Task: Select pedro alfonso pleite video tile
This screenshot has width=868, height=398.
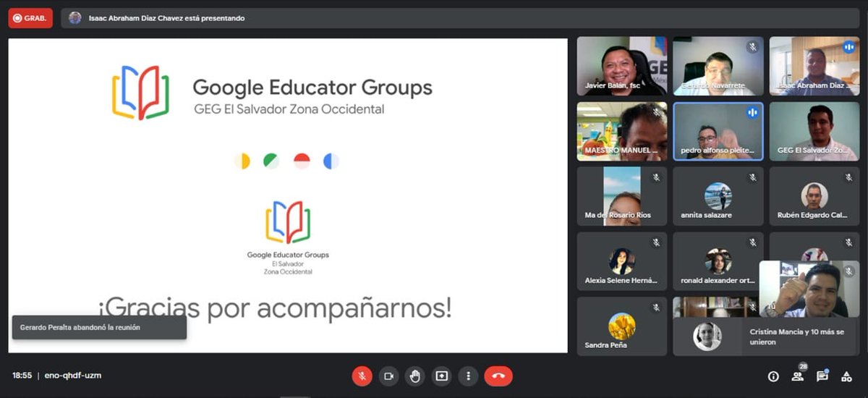Action: click(x=718, y=131)
